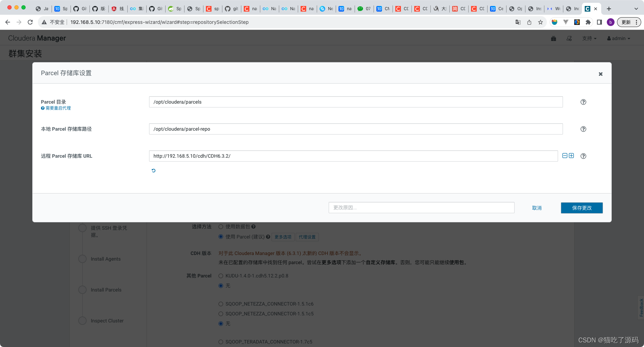Expand the admin user dropdown
Viewport: 644px width, 347px height.
pos(619,38)
